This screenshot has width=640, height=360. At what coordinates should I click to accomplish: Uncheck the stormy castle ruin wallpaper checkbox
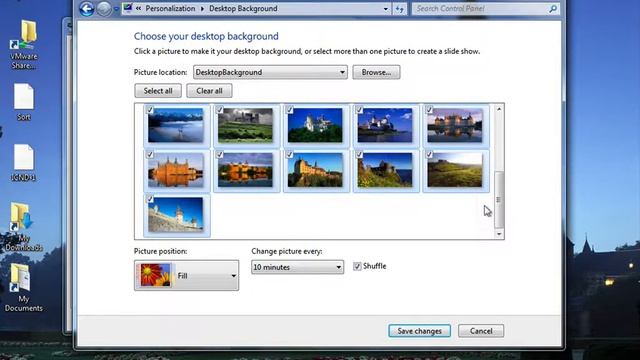coord(220,110)
